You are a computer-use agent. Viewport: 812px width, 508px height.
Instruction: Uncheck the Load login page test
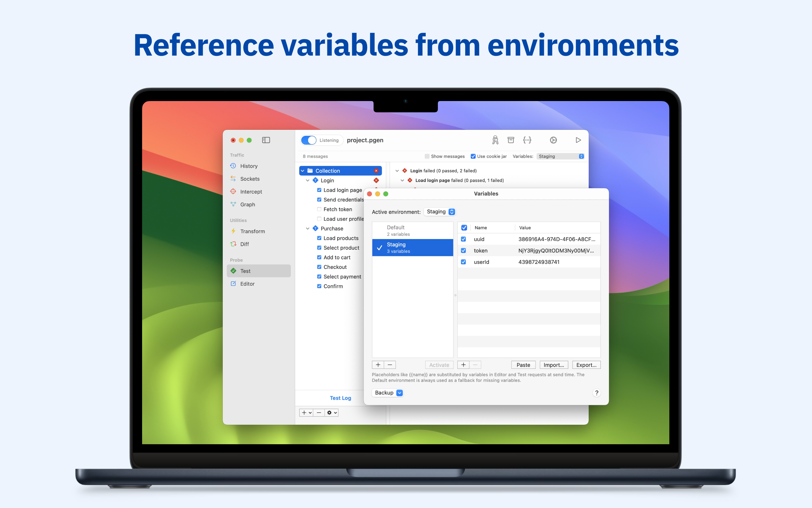[x=319, y=190]
